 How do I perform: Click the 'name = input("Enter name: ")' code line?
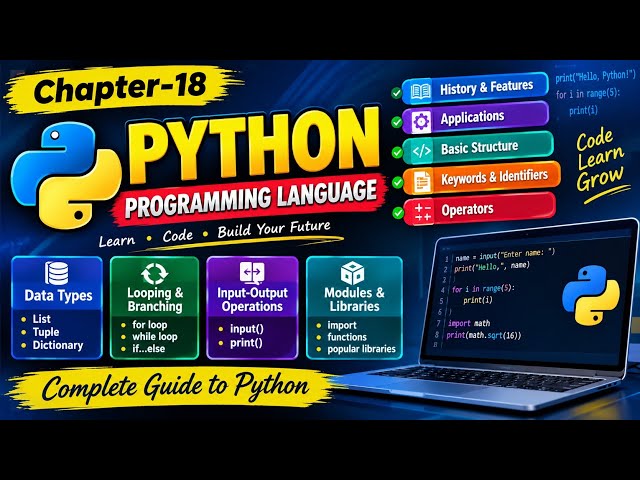505,254
